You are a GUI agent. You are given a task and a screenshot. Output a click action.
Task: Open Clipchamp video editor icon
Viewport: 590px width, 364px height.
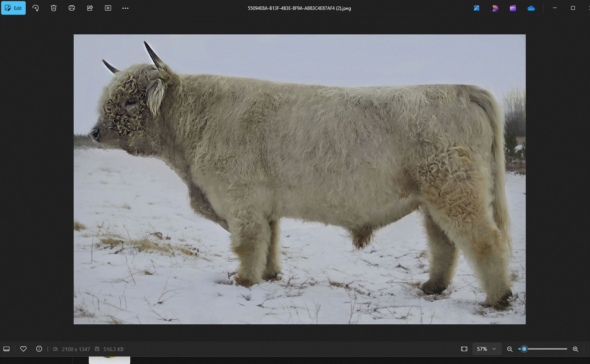[x=513, y=8]
